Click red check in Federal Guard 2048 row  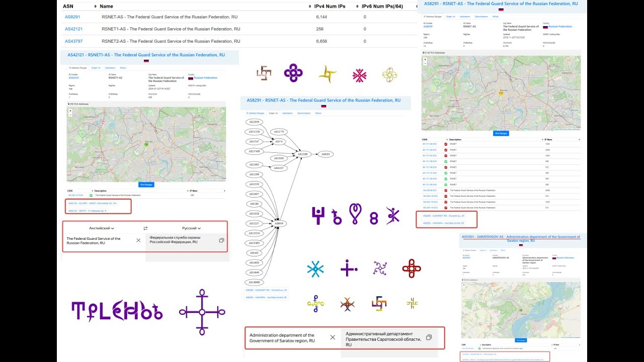(x=446, y=191)
